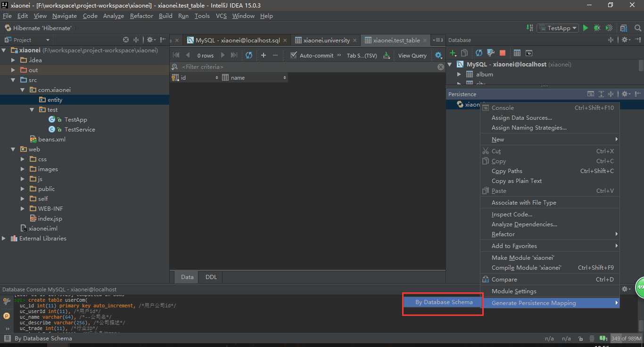
Task: Expand the WEB-INF folder
Action: click(23, 208)
